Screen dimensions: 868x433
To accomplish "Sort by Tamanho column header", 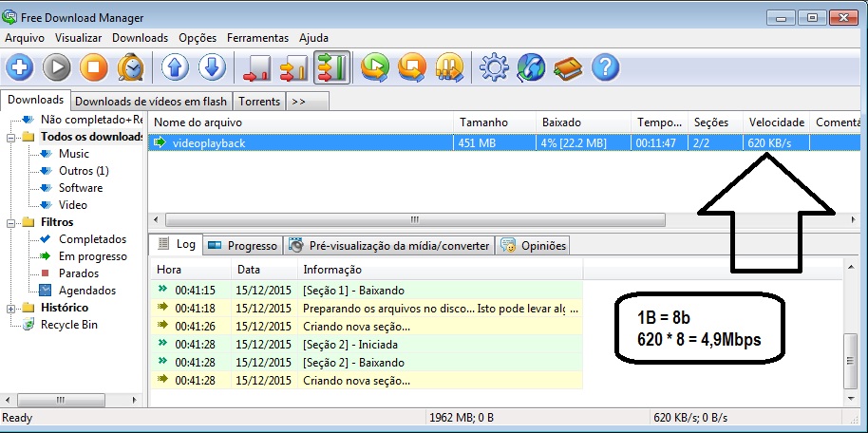I will [x=495, y=122].
